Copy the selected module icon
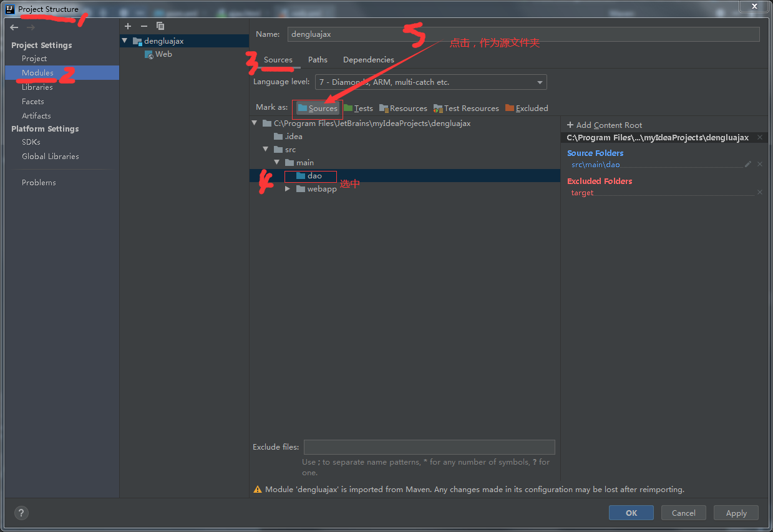Screen dimensions: 773x532 pos(160,26)
